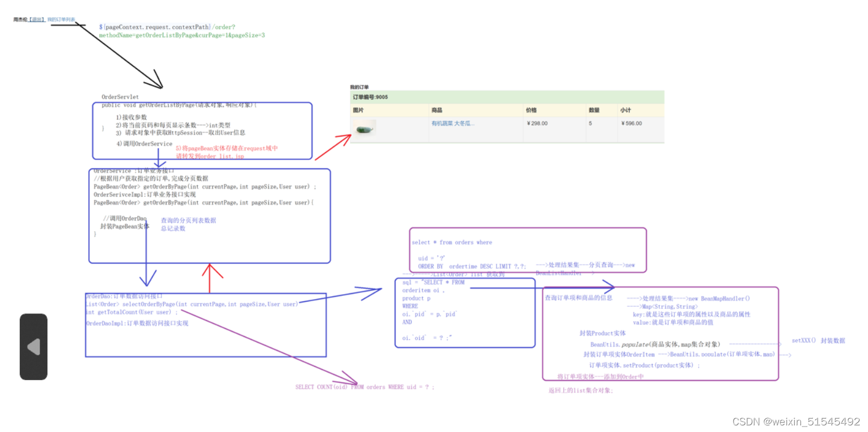Screen dimensions: 868x432
Task: Click the previous-image left arrow button
Action: click(x=34, y=347)
